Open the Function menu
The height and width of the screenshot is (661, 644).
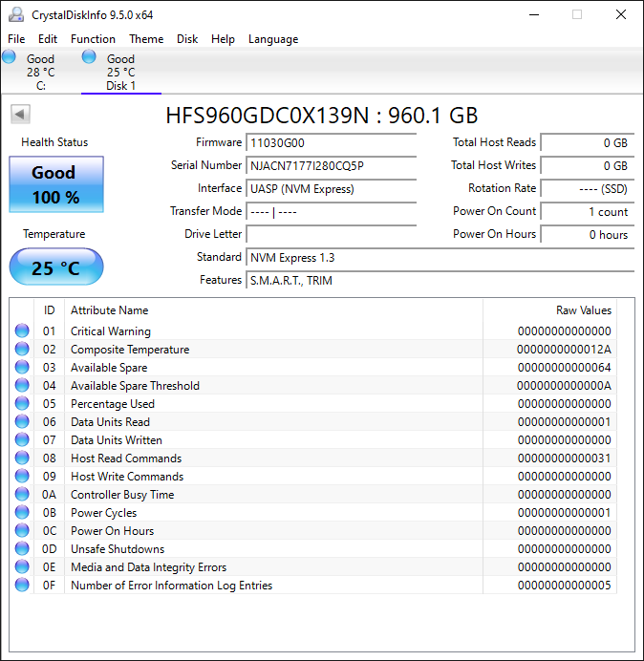94,39
